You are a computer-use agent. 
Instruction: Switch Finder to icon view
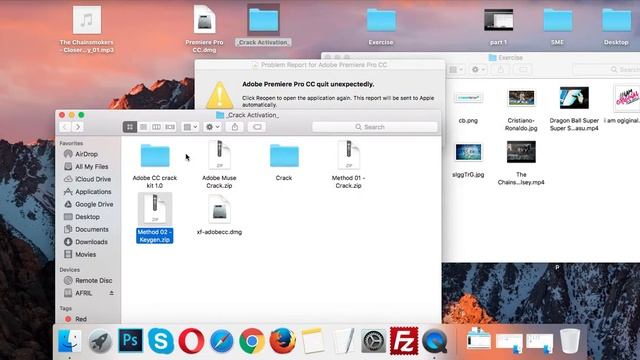tap(130, 127)
